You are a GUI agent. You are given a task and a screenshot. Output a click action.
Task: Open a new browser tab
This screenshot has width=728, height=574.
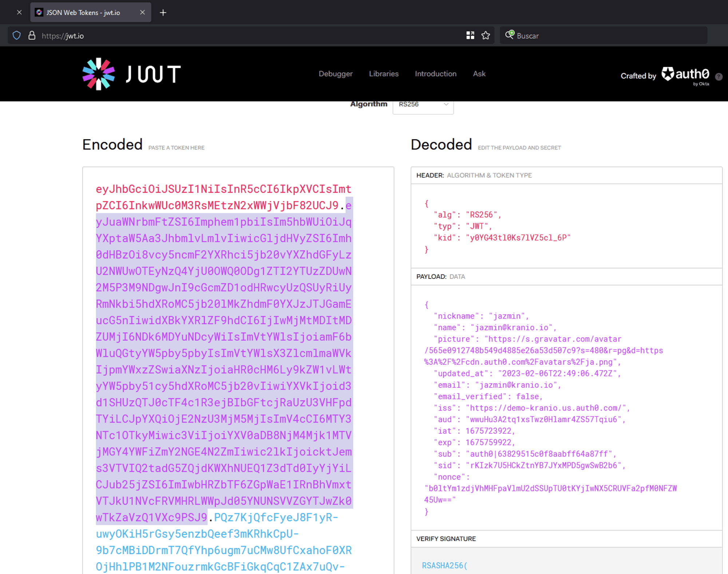[163, 13]
